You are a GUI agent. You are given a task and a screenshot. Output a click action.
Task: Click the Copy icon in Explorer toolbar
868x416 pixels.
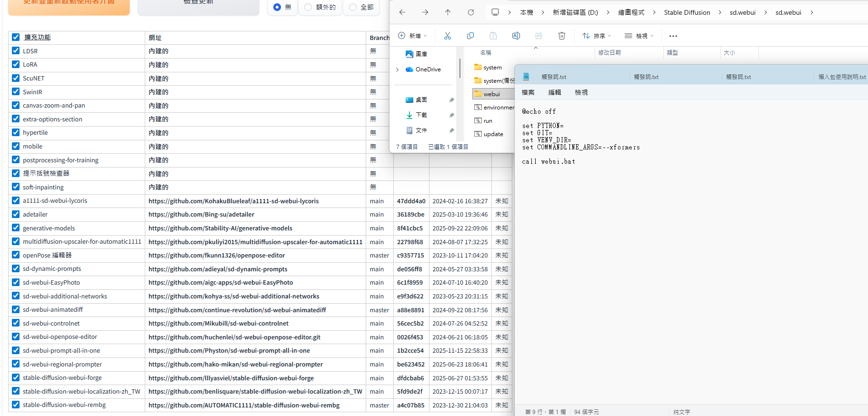tap(470, 36)
